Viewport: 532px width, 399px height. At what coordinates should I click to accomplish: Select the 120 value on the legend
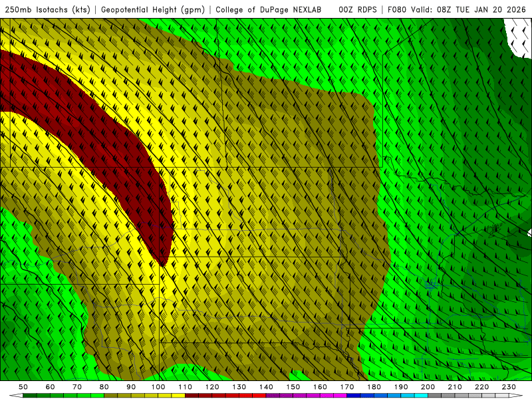[212, 387]
